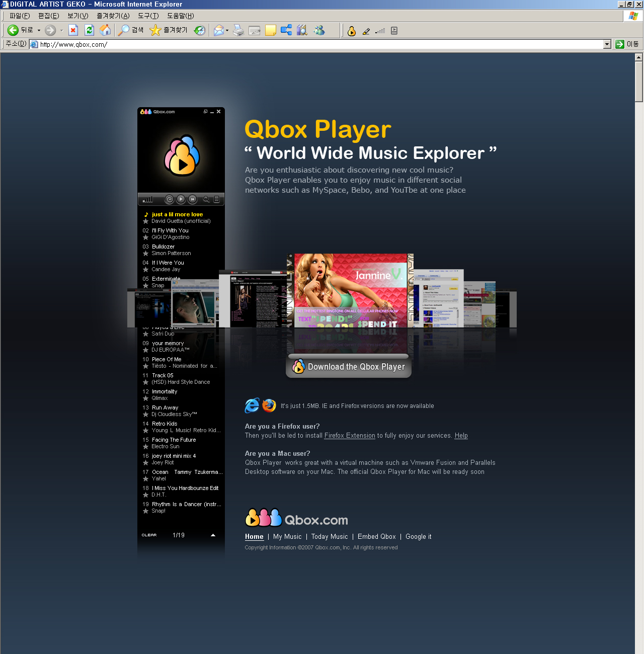The height and width of the screenshot is (654, 644).
Task: Play music with player play button
Action: click(181, 199)
